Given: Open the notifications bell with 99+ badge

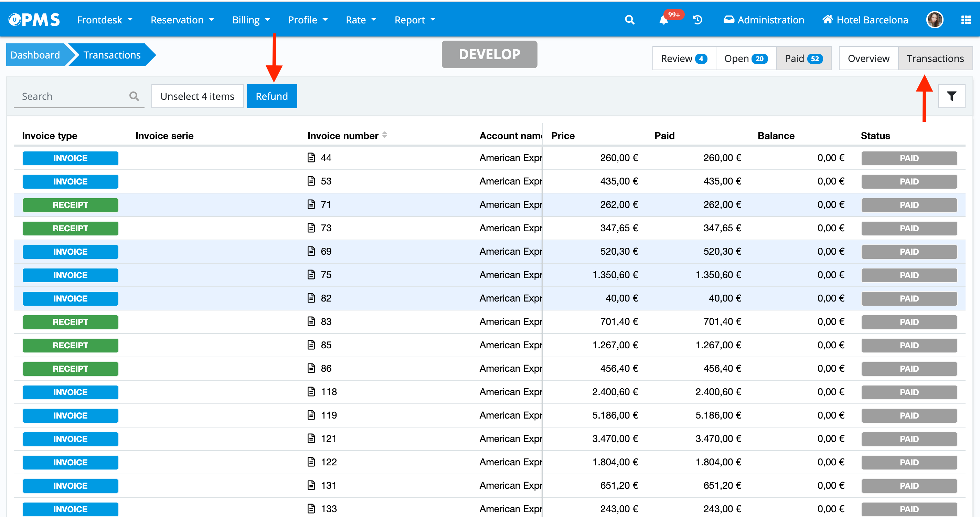Looking at the screenshot, I should (663, 20).
